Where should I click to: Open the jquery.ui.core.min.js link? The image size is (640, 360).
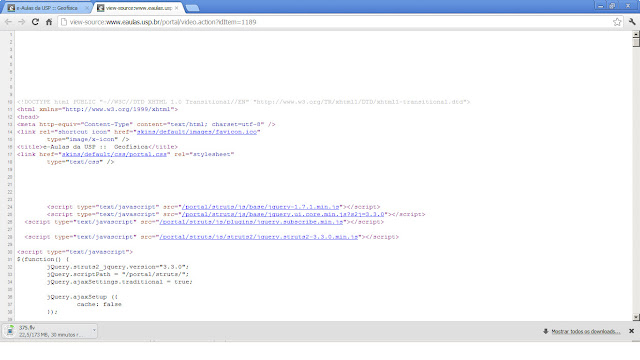click(x=283, y=214)
